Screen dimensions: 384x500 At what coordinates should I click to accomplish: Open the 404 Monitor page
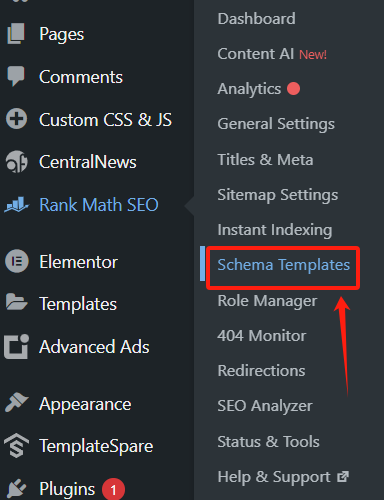(x=262, y=336)
